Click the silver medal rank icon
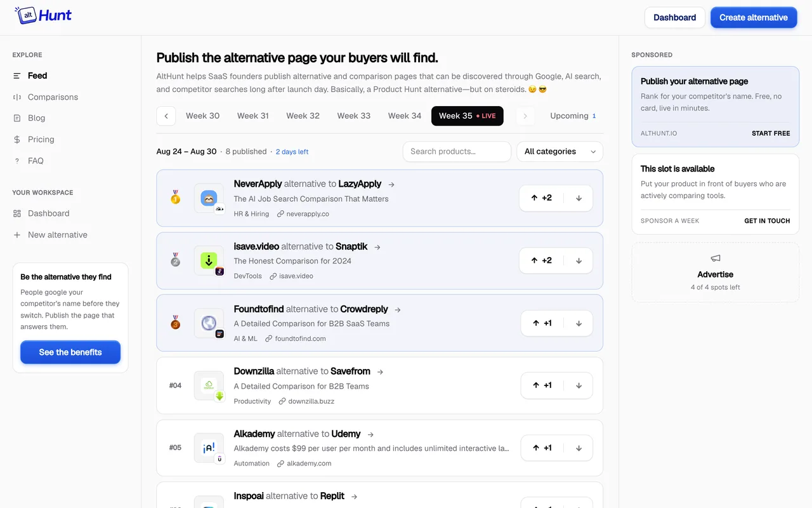This screenshot has height=508, width=812. point(175,260)
